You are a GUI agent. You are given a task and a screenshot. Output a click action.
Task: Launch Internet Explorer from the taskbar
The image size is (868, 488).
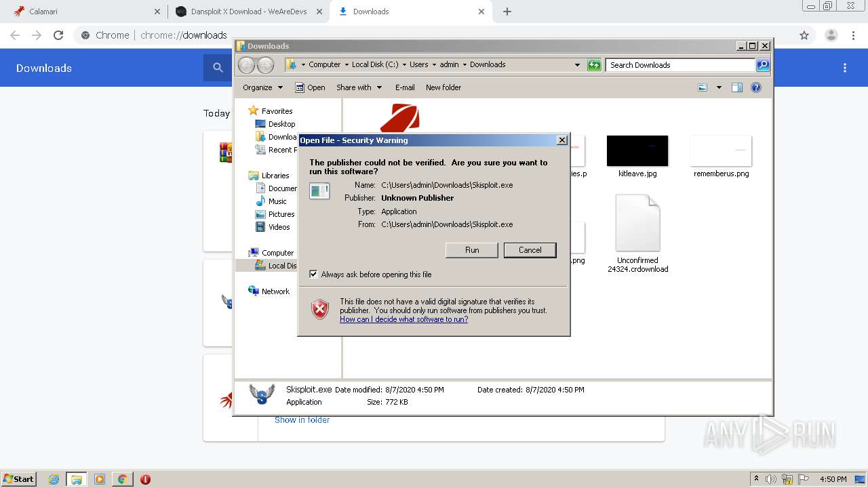[x=54, y=479]
